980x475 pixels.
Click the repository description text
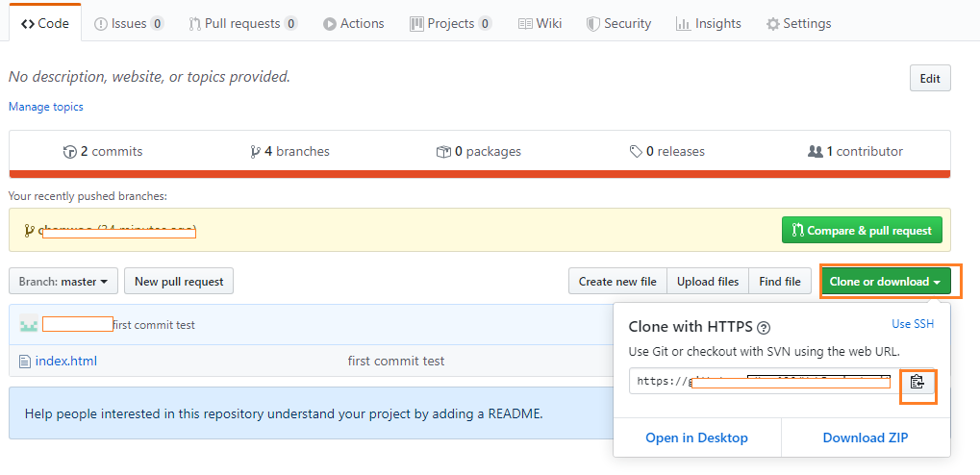click(149, 77)
